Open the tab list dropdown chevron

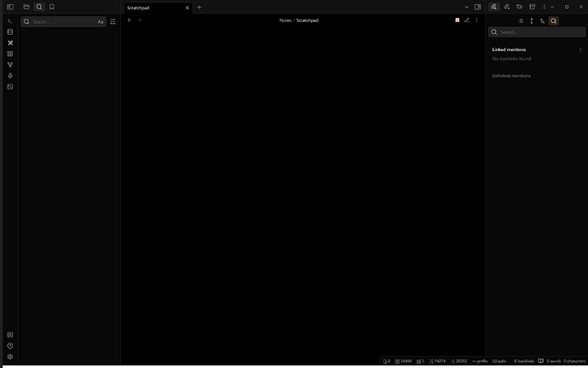coord(466,7)
